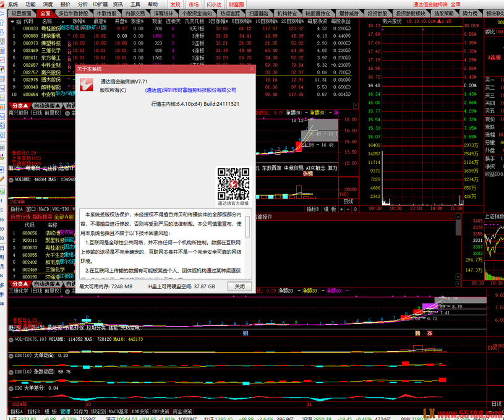504x420 pixels.
Task: Open the 功能 menu
Action: coord(30,4)
